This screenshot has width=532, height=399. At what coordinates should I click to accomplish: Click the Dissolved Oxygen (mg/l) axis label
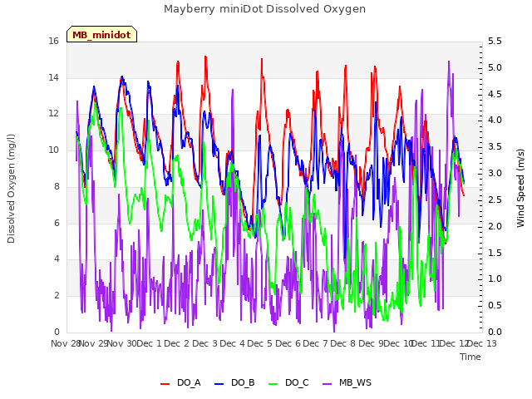point(11,189)
